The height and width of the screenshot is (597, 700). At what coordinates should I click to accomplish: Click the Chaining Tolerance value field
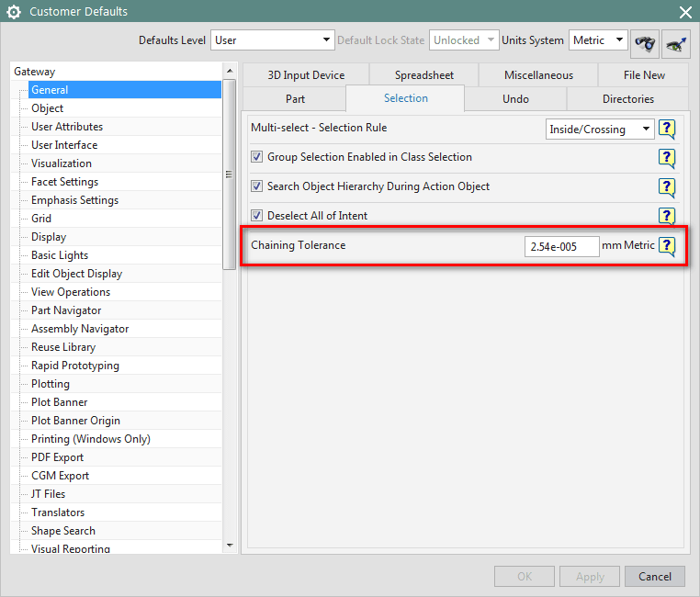[561, 246]
